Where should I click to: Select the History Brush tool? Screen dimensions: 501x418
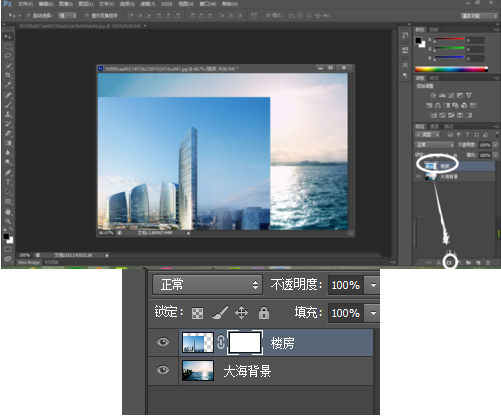click(8, 124)
